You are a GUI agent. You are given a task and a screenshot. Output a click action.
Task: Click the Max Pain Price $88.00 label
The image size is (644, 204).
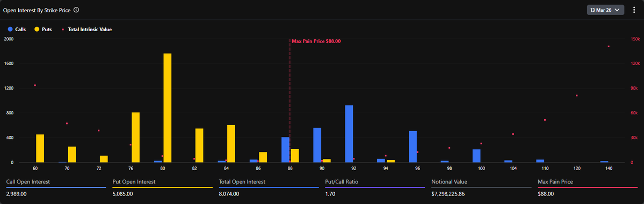point(316,41)
